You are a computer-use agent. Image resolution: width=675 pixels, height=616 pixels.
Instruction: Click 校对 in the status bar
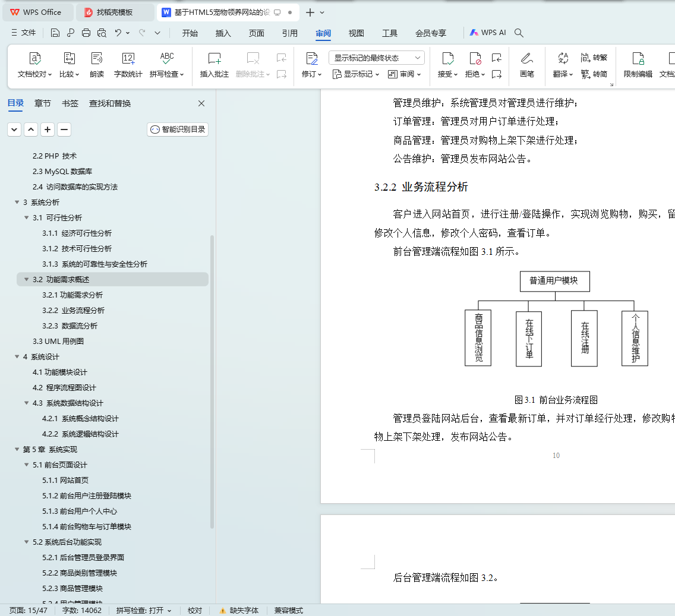(194, 611)
